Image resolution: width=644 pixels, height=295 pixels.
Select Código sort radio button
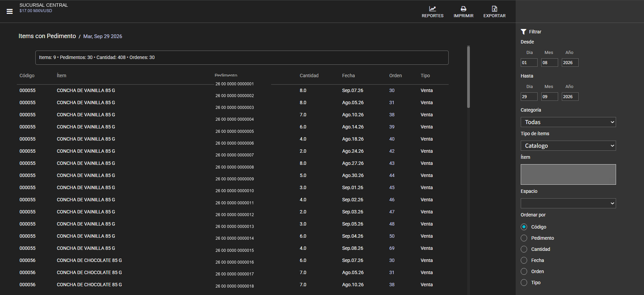(524, 227)
